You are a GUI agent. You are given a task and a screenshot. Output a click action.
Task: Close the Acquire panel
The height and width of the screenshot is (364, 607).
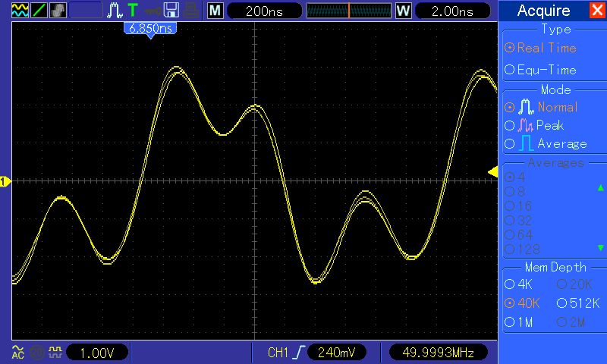pyautogui.click(x=597, y=10)
